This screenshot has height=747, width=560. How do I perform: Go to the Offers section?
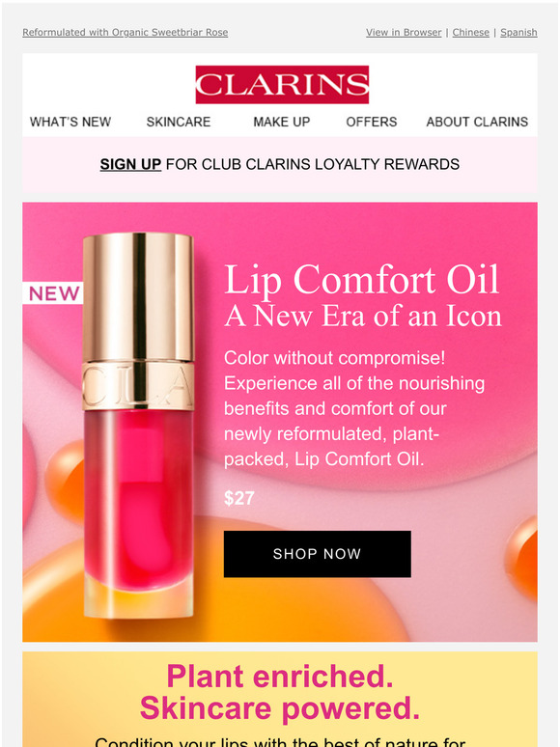[372, 122]
